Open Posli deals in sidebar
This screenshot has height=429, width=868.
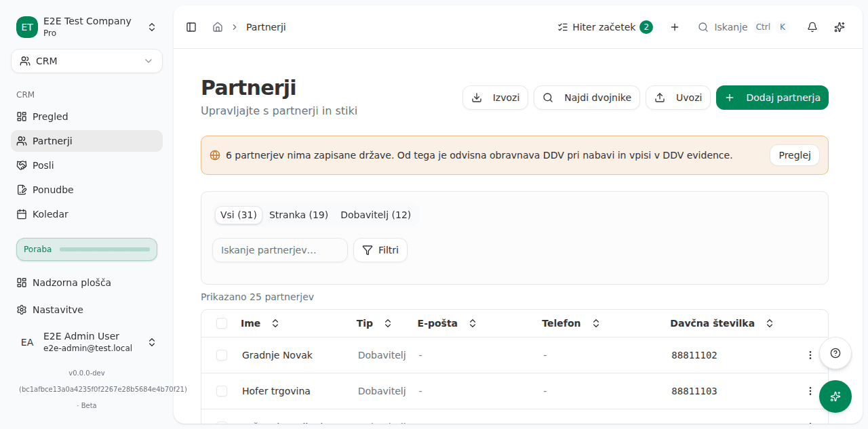coord(87,165)
